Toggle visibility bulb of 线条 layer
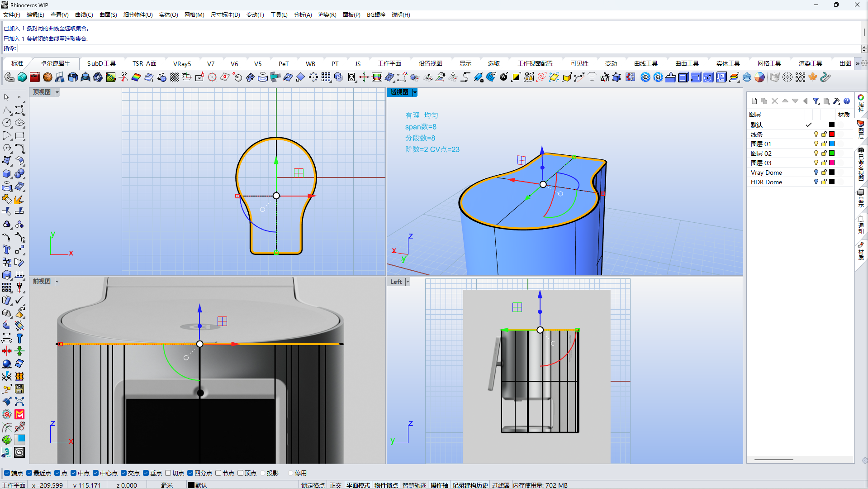 pyautogui.click(x=816, y=134)
